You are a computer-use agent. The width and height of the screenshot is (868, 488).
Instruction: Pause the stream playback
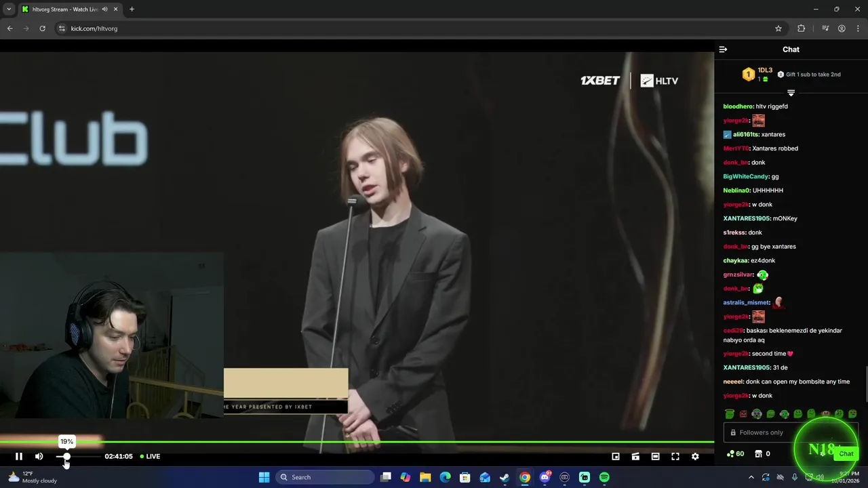[19, 456]
